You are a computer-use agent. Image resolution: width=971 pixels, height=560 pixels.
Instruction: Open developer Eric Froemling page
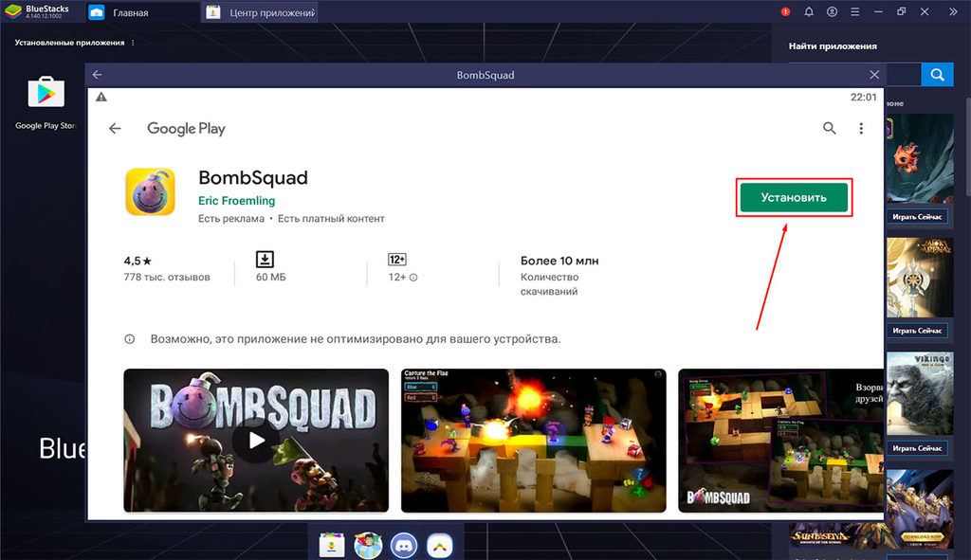pyautogui.click(x=236, y=201)
